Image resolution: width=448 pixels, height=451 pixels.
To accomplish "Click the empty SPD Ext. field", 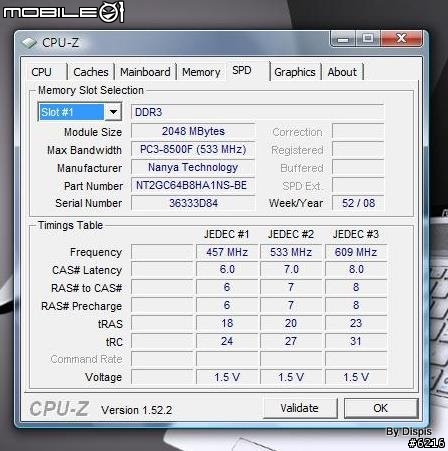I will click(358, 185).
